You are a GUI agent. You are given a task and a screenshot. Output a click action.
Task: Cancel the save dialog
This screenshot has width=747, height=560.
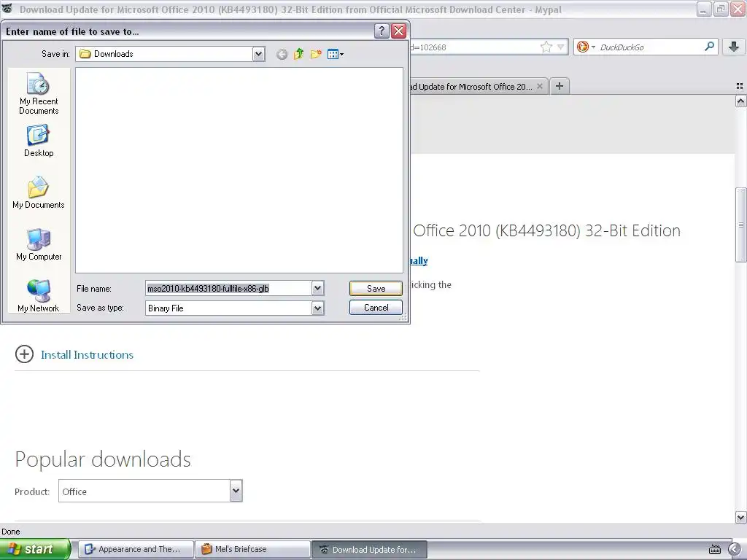pyautogui.click(x=376, y=308)
